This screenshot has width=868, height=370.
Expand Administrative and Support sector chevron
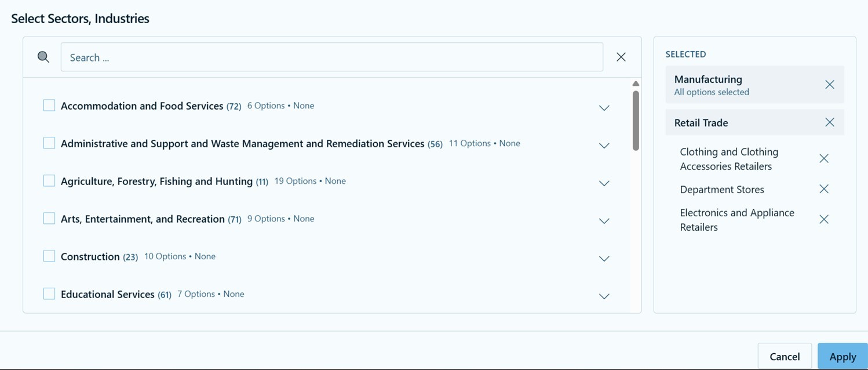click(x=604, y=146)
